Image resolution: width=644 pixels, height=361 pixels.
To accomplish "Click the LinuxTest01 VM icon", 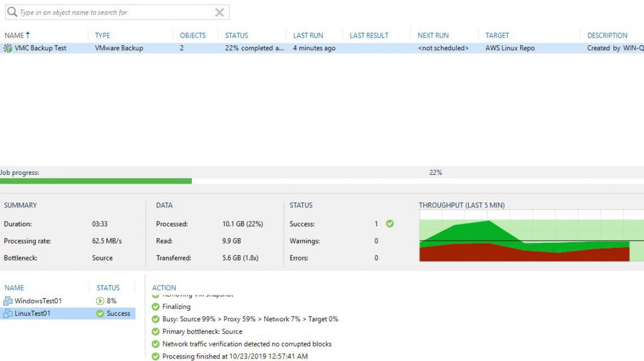I will 8,313.
